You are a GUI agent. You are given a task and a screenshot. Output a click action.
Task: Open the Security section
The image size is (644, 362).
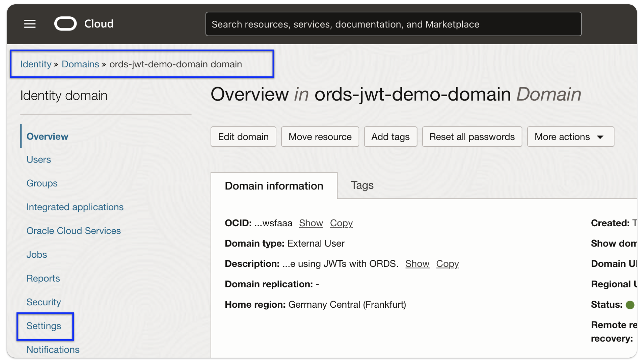pos(44,302)
